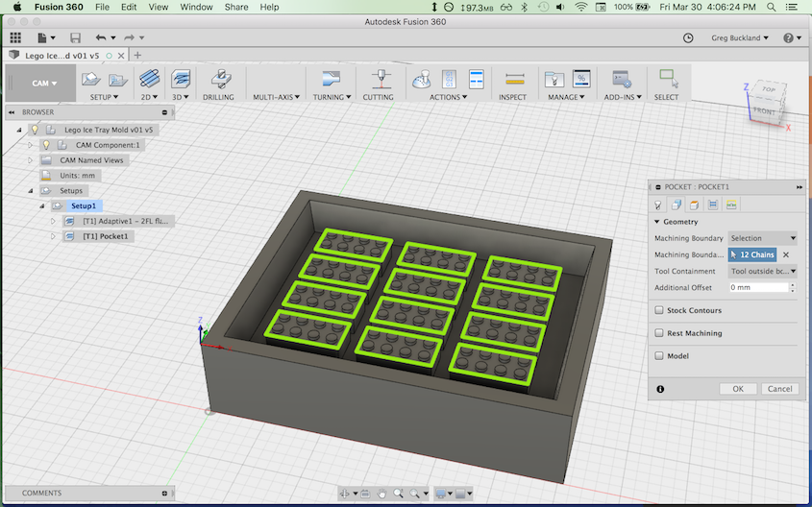
Task: Open the File menu
Action: click(102, 7)
